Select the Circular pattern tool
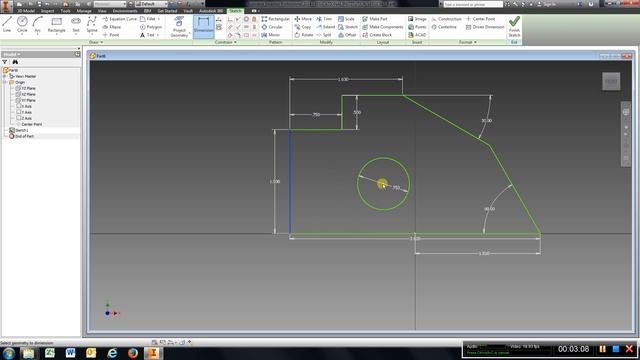 (272, 27)
